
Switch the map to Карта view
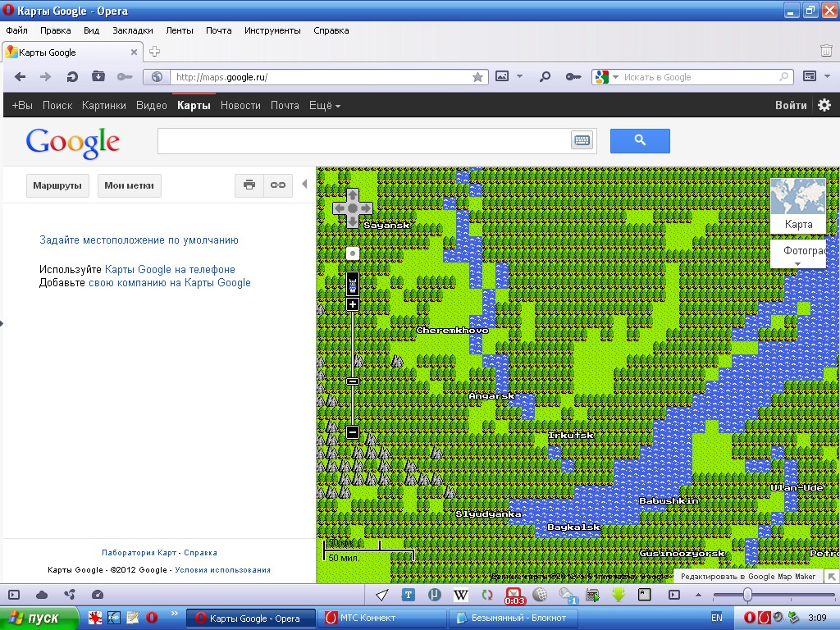pos(798,207)
